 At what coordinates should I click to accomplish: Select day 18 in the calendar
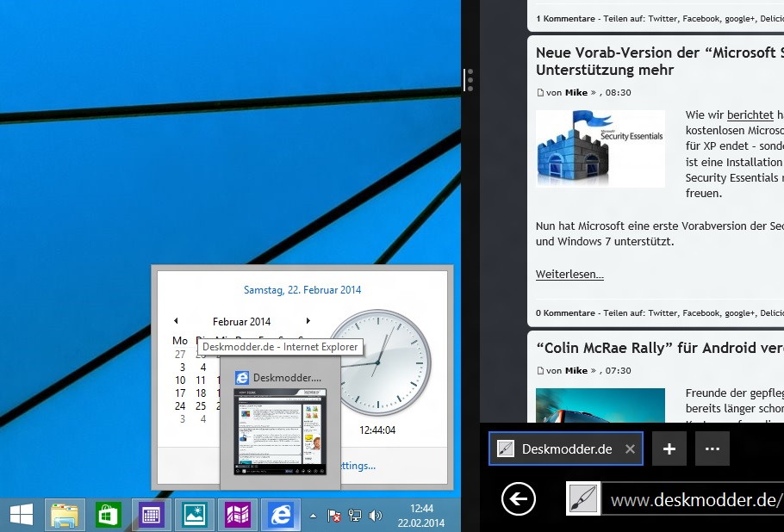point(201,393)
